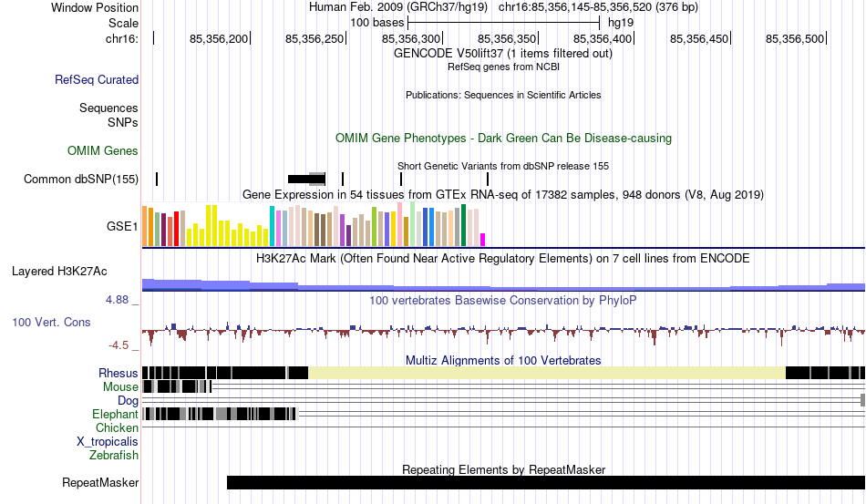
Task: Click 100 vertebrates Basewise Conservation by PhyloP
Action: point(503,300)
